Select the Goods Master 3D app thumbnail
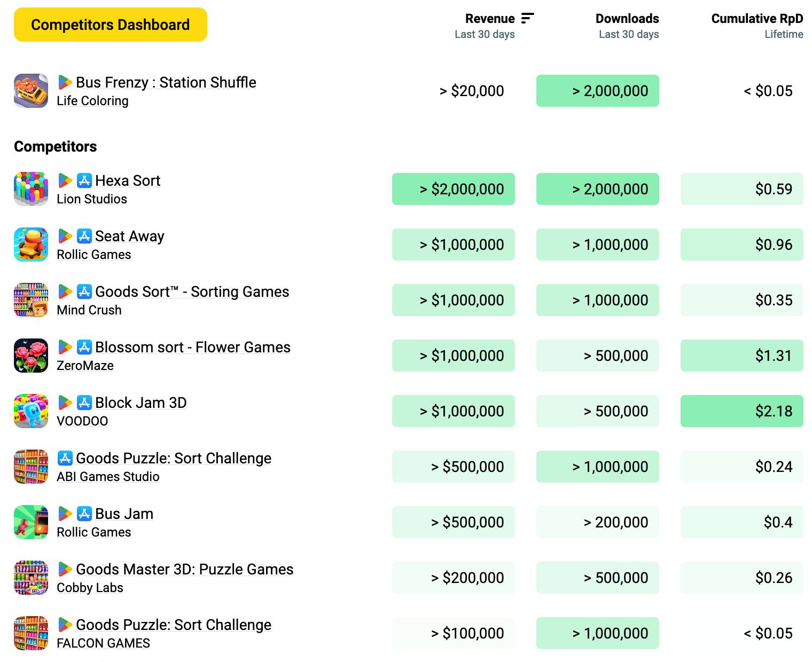This screenshot has width=812, height=662. coord(31,578)
